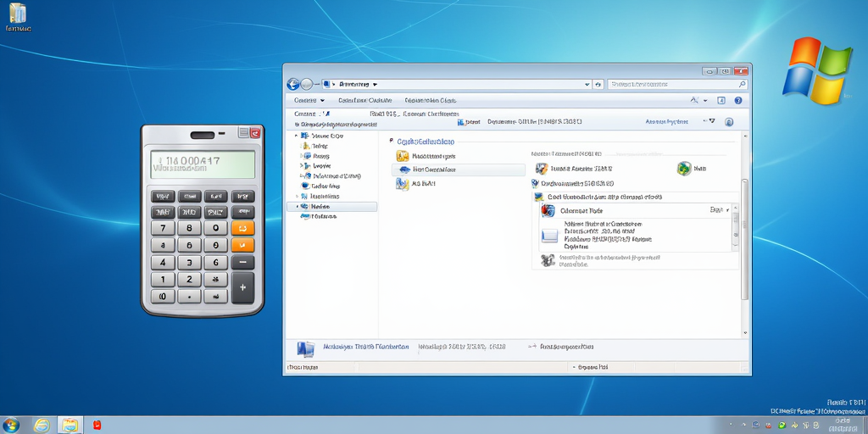Expand the selected navigation tree item arrow
The width and height of the screenshot is (868, 434).
click(298, 207)
